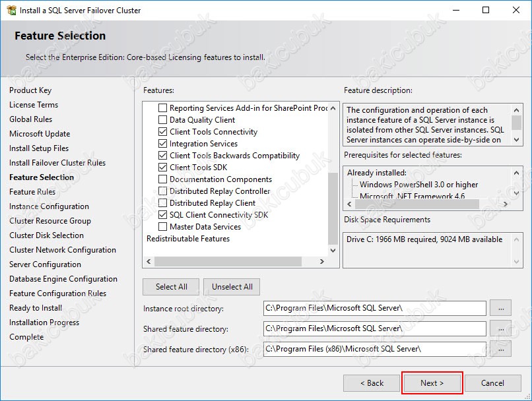The height and width of the screenshot is (401, 532).
Task: Minimize the Install a SQL Server Failover Cluster window
Action: [x=456, y=10]
